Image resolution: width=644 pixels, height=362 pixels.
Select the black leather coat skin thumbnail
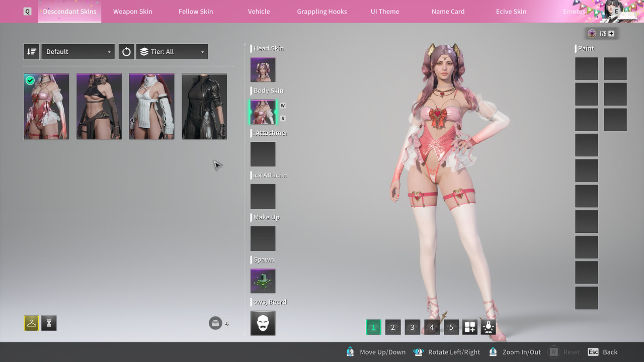tap(204, 107)
